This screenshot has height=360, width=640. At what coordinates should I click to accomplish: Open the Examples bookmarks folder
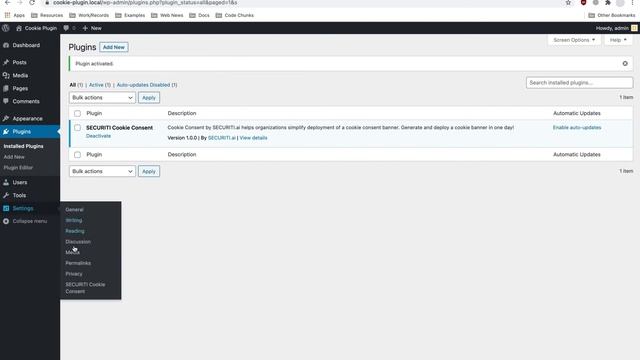point(130,16)
